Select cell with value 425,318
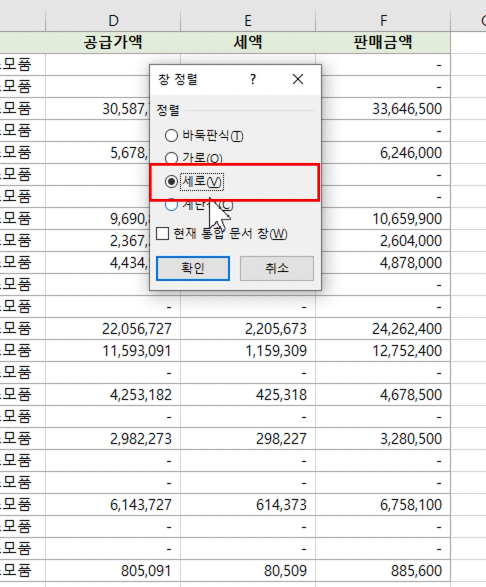Image resolution: width=486 pixels, height=587 pixels. tap(248, 395)
